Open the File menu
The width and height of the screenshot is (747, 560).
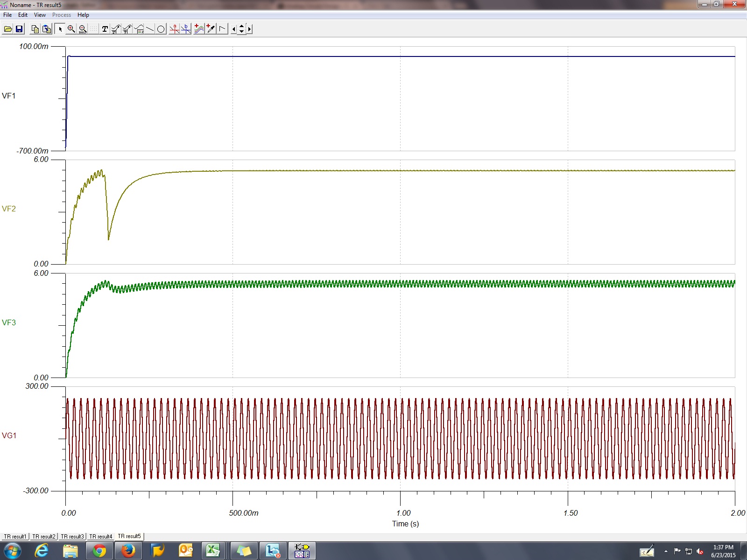pos(7,15)
